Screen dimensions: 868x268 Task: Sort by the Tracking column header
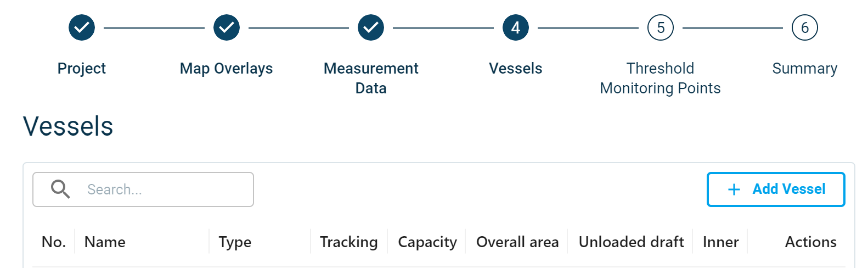pos(348,242)
